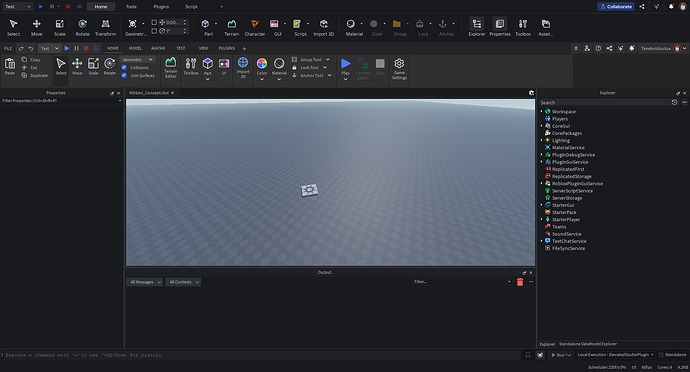Click the redo arrow beside FILE
This screenshot has width=690, height=372.
[21, 48]
